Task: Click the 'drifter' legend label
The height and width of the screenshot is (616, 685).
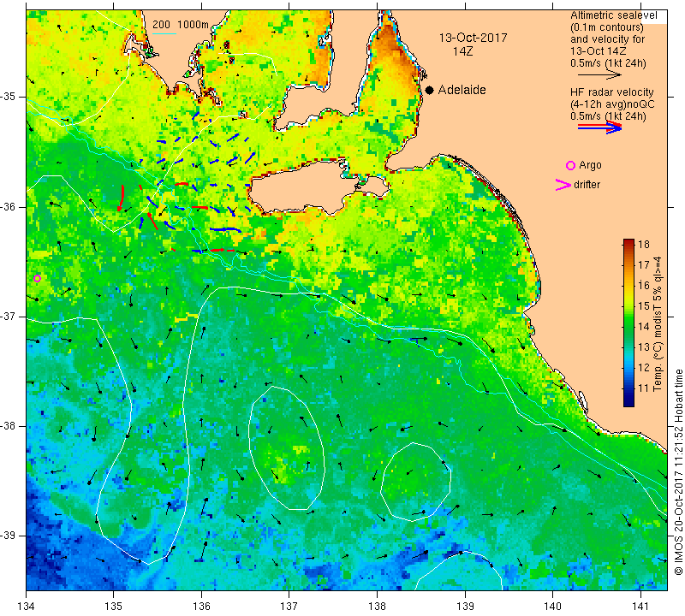Action: coord(587,185)
